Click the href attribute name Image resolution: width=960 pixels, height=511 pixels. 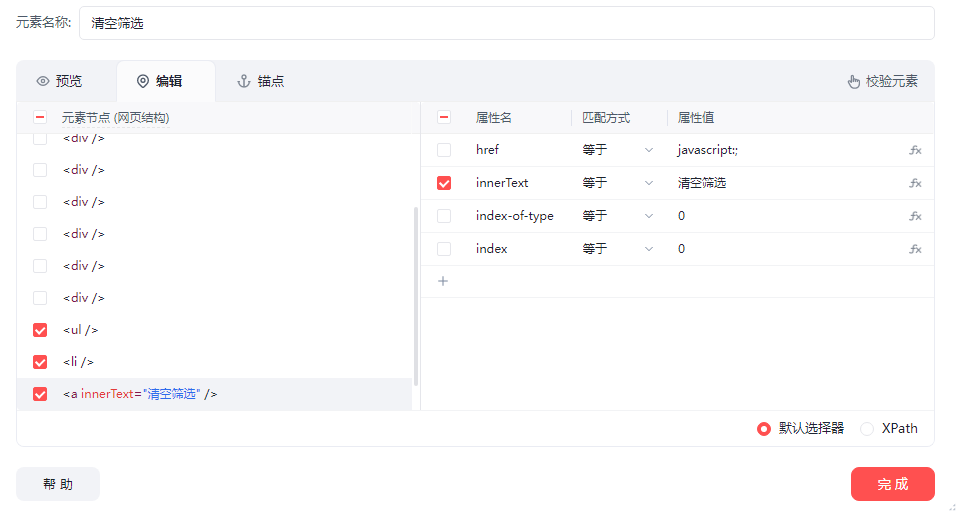487,150
